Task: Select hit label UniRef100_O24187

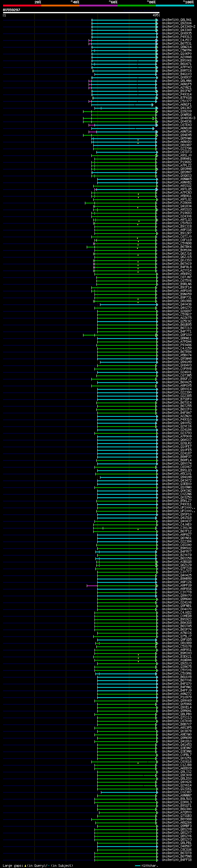Action: point(177,454)
